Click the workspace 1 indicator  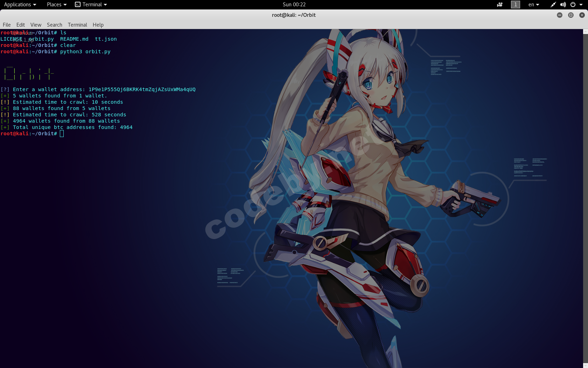[516, 5]
